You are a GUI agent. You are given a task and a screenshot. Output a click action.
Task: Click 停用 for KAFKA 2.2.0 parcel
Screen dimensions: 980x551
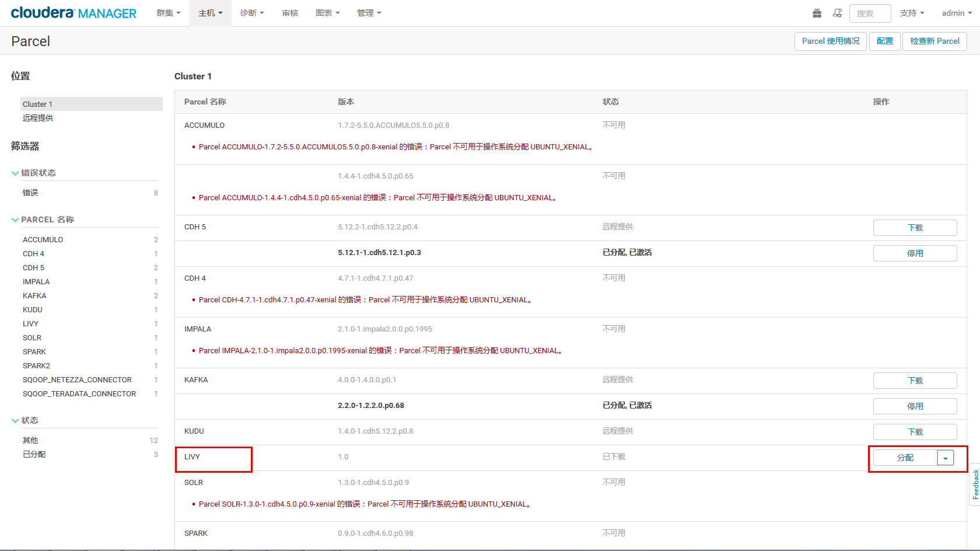pyautogui.click(x=915, y=406)
